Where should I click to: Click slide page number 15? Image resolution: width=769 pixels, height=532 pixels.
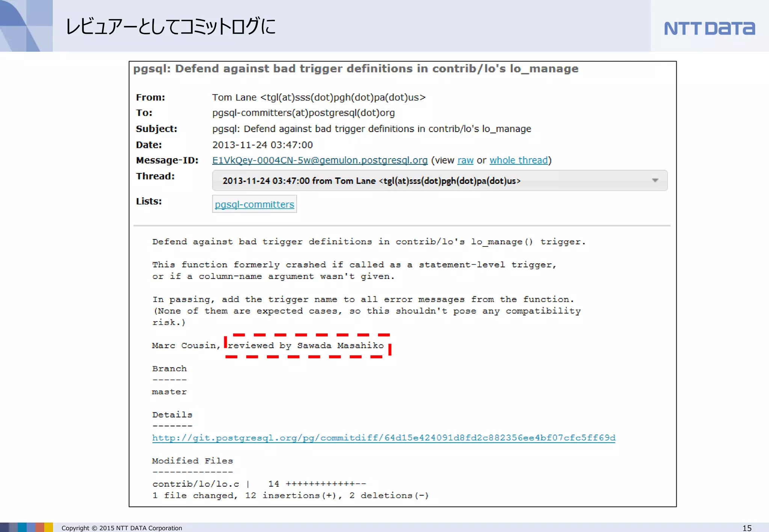click(x=747, y=528)
